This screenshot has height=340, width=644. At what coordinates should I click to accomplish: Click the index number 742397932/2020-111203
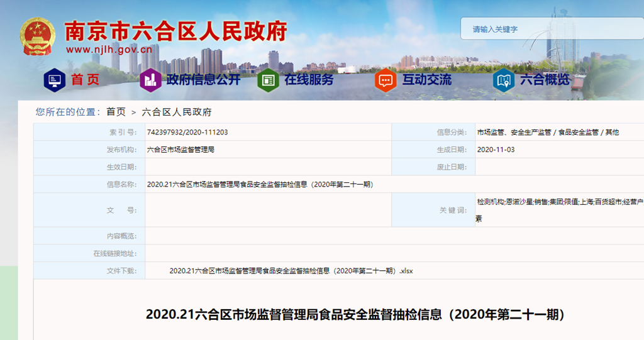point(187,132)
